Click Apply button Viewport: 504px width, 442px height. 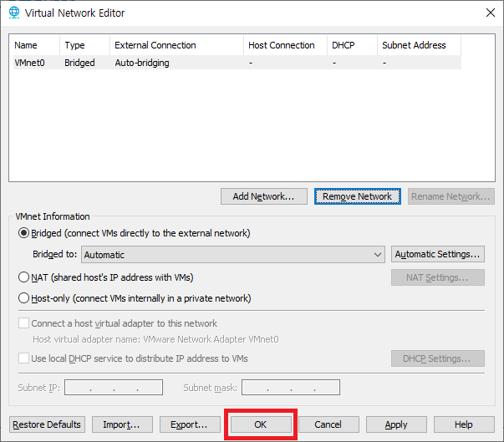pos(396,424)
